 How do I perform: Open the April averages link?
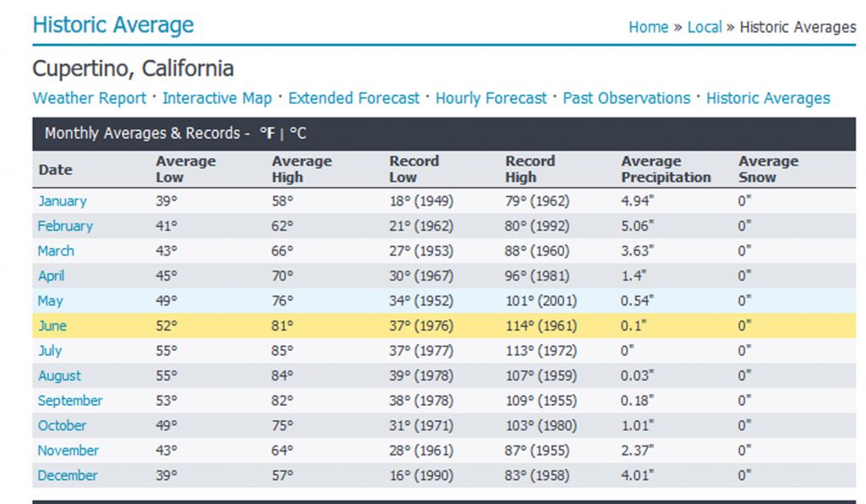[x=51, y=276]
